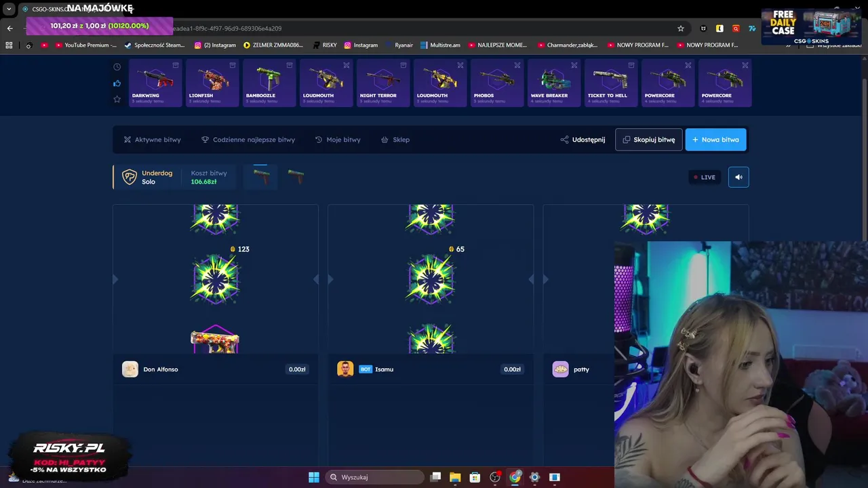
Task: Open the BAMBOOZLE drop card
Action: (x=269, y=83)
